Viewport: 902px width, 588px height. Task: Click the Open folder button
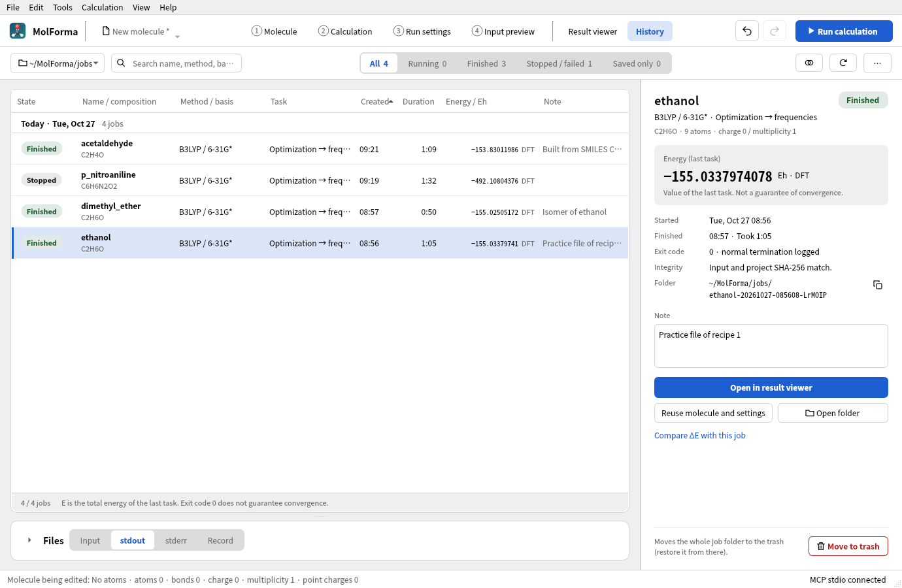click(x=833, y=413)
